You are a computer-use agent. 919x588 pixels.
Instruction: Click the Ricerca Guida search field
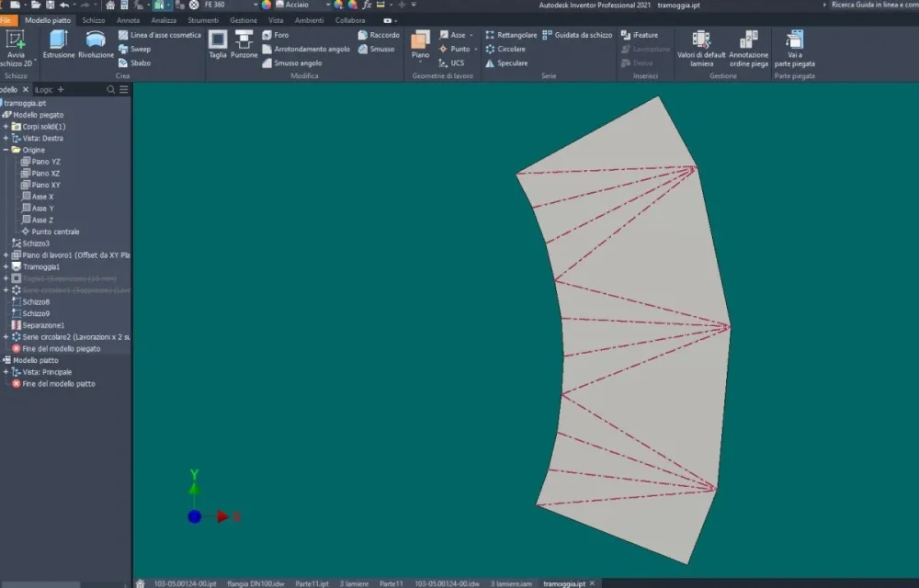tap(873, 5)
